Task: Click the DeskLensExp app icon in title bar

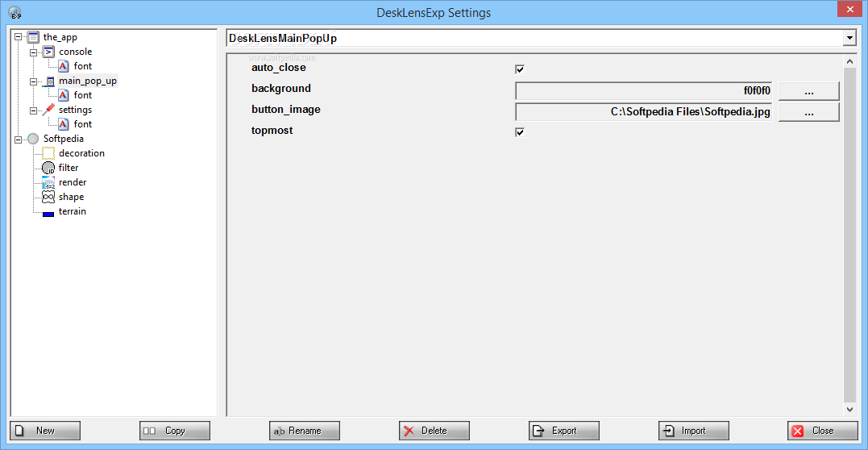Action: (x=15, y=11)
